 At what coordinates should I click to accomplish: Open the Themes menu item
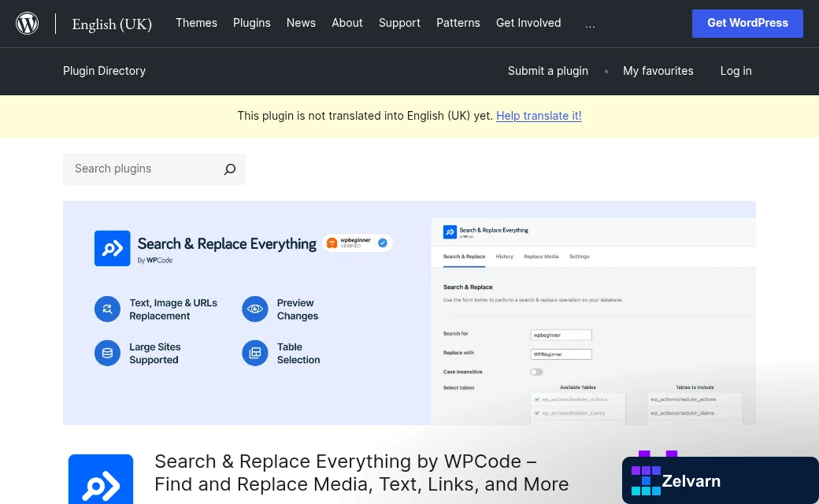click(196, 23)
